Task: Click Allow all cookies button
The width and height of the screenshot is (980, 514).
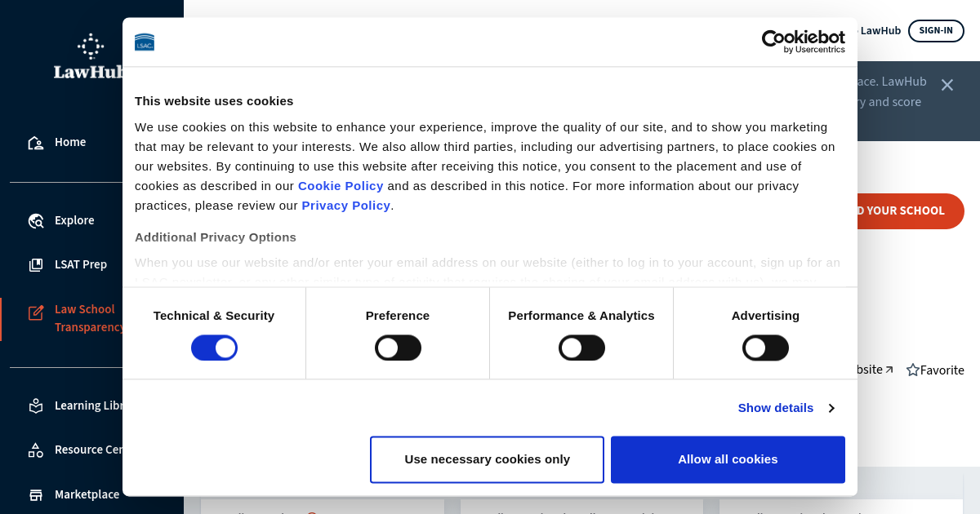Action: click(728, 459)
